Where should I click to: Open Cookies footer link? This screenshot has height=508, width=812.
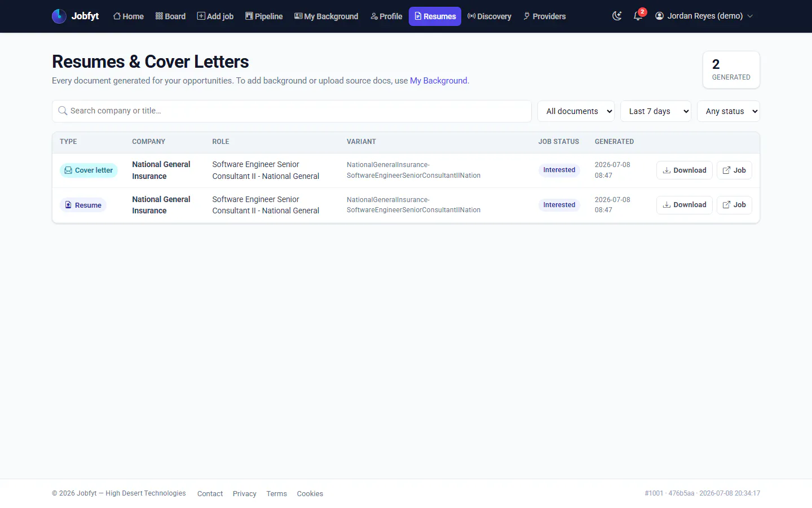[310, 493]
